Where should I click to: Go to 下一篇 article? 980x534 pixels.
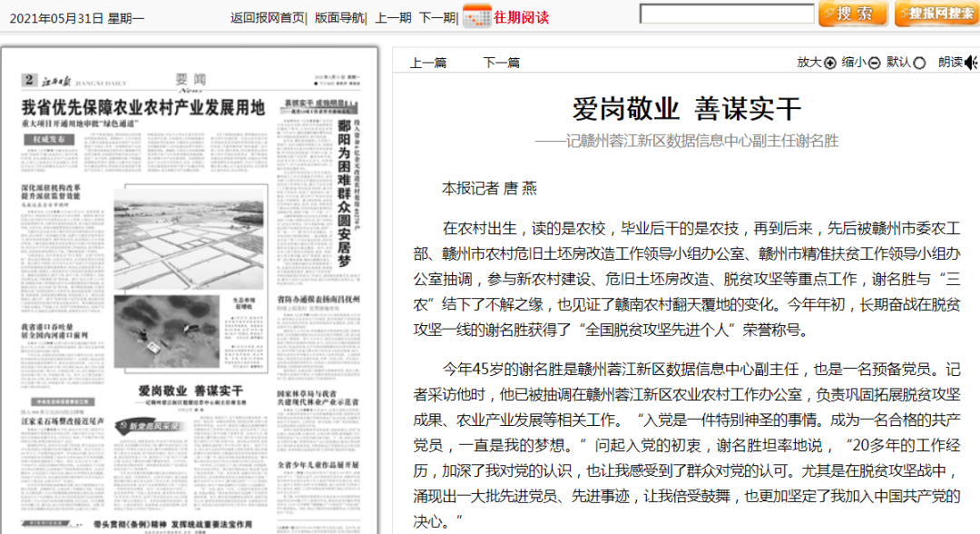point(501,63)
